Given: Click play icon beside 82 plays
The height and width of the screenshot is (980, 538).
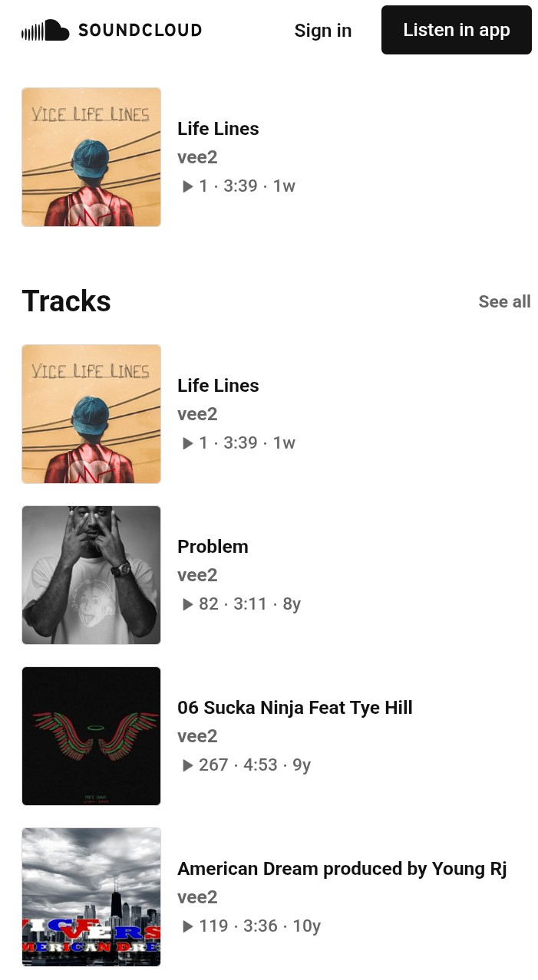Looking at the screenshot, I should pyautogui.click(x=187, y=604).
